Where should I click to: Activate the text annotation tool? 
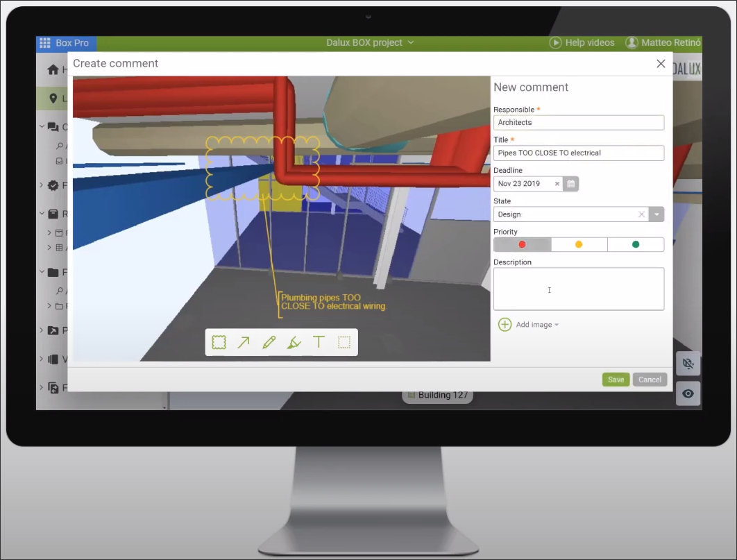[x=319, y=342]
